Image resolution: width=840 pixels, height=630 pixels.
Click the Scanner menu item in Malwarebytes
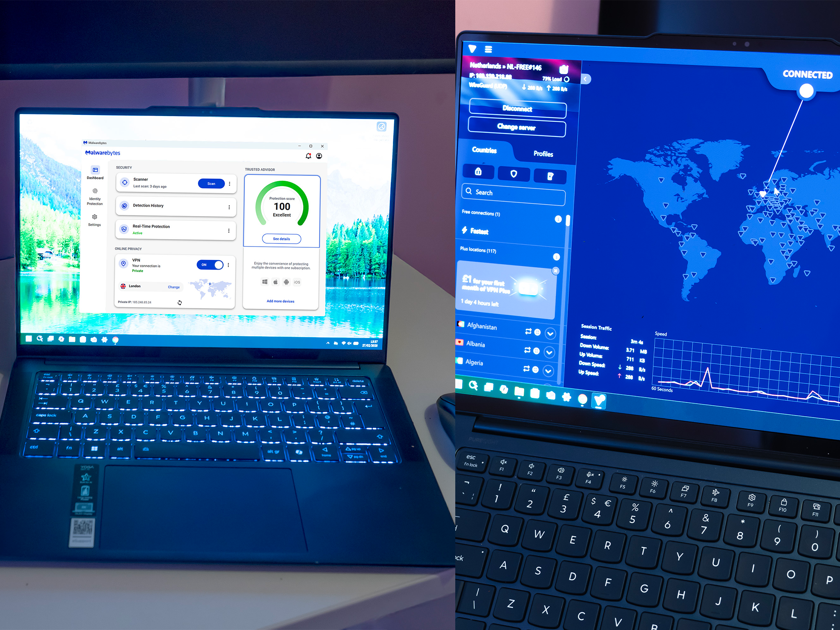140,181
